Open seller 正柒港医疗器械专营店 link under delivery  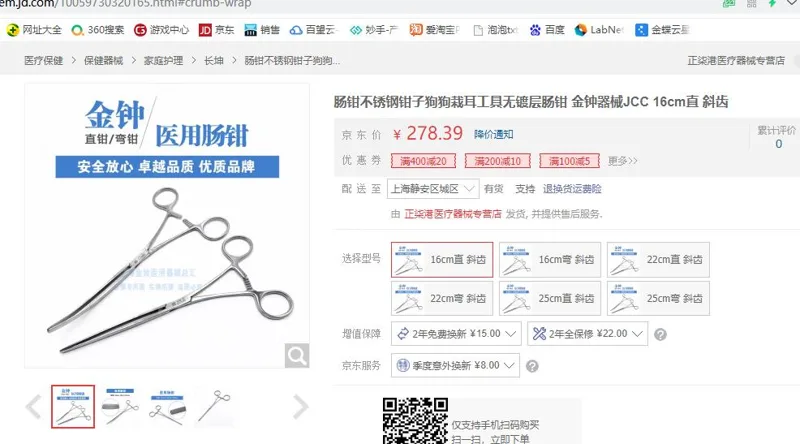[453, 214]
